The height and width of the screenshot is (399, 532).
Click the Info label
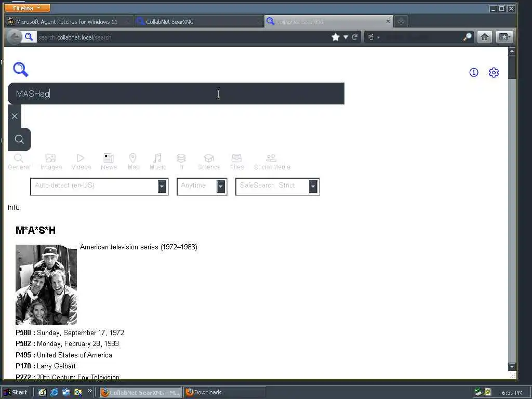click(14, 207)
